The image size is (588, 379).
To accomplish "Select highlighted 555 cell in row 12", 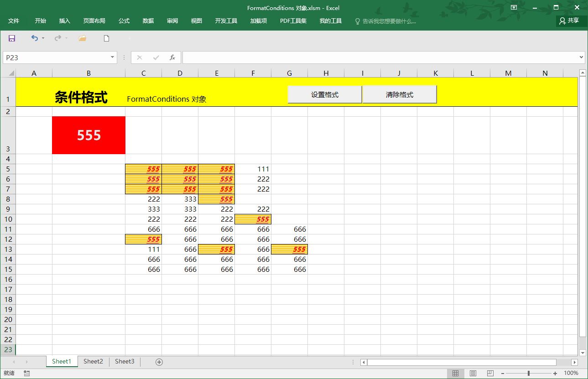I will pos(144,239).
